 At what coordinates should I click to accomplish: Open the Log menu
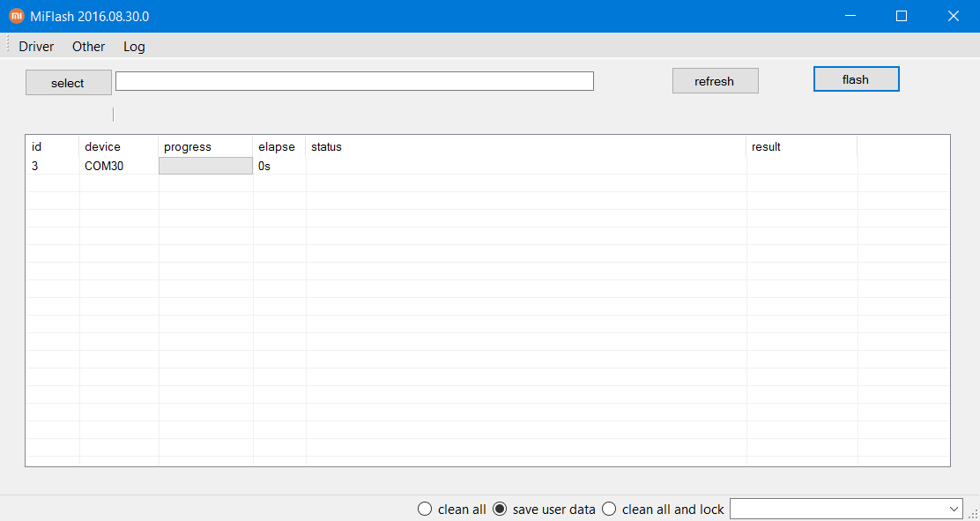134,47
